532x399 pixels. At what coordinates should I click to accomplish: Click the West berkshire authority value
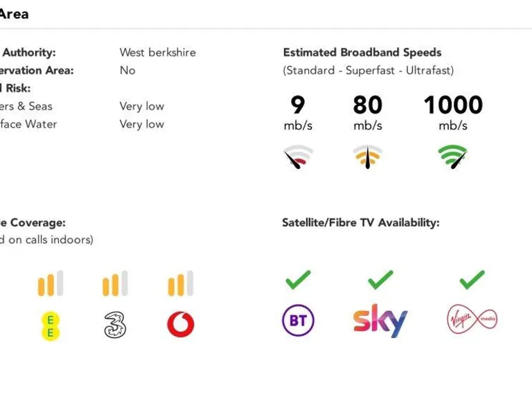tap(157, 53)
